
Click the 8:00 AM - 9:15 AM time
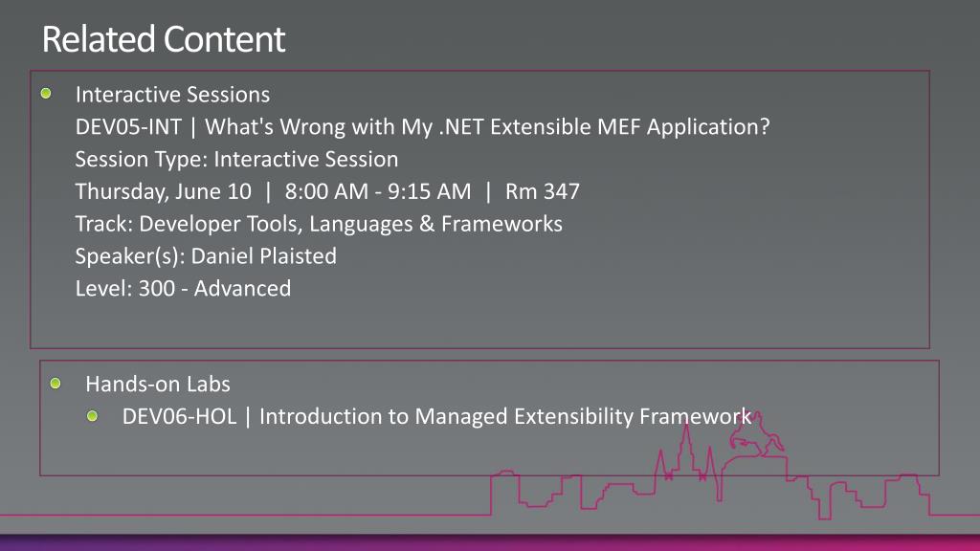coord(378,191)
